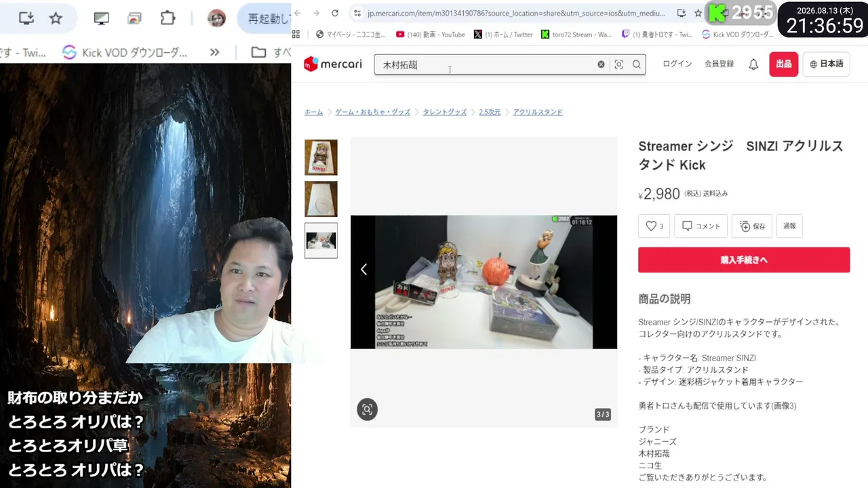Bookmark the Mercari page with the star
Viewport: 868px width, 488px height.
coord(698,13)
